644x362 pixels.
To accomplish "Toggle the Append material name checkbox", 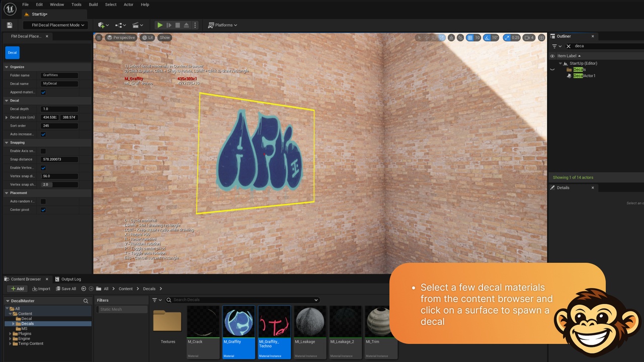I will (43, 92).
